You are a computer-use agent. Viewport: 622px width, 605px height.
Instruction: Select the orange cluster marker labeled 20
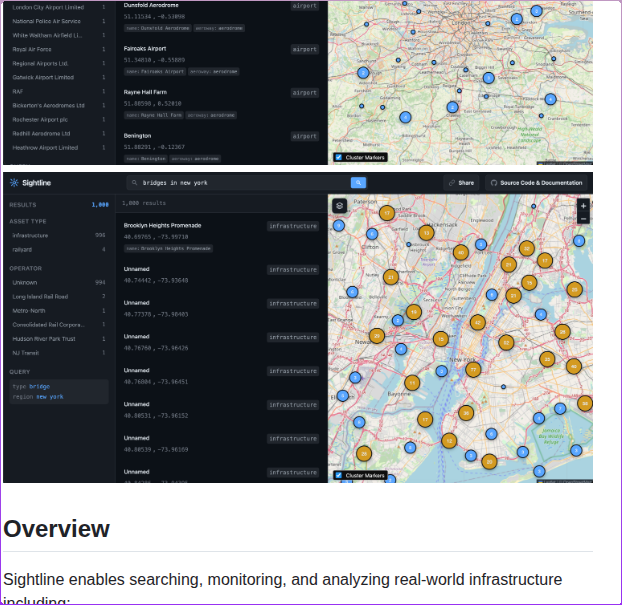tap(489, 461)
